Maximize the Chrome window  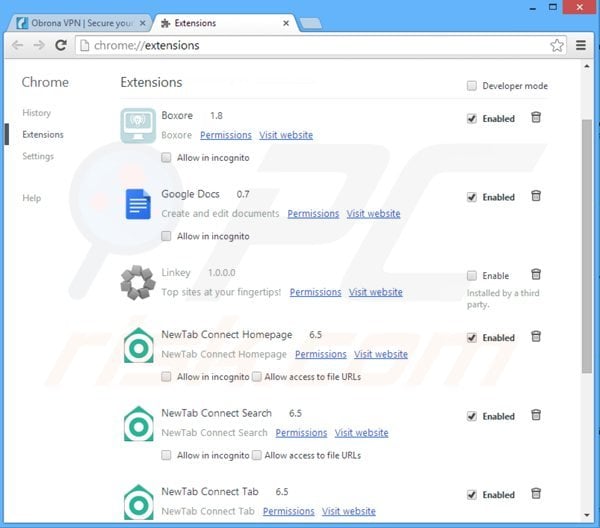(x=553, y=7)
